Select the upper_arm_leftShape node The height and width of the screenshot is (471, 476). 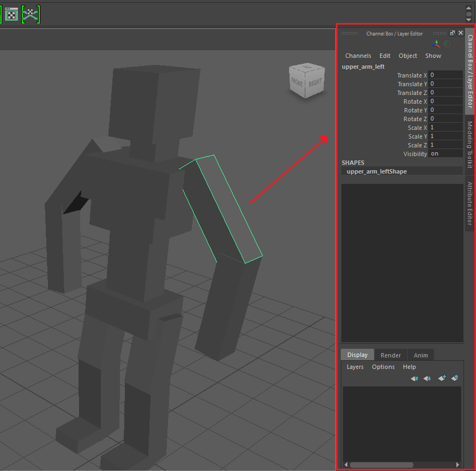pyautogui.click(x=377, y=171)
